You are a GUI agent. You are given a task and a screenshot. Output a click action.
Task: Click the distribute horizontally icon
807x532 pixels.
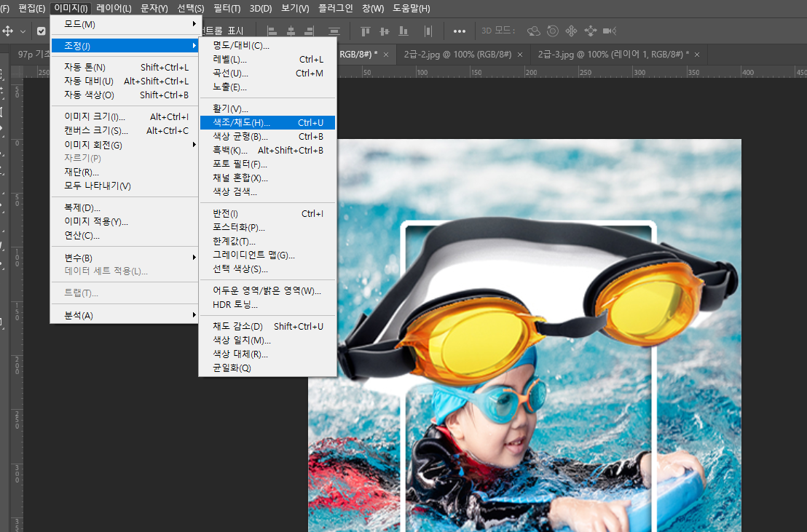(x=428, y=31)
